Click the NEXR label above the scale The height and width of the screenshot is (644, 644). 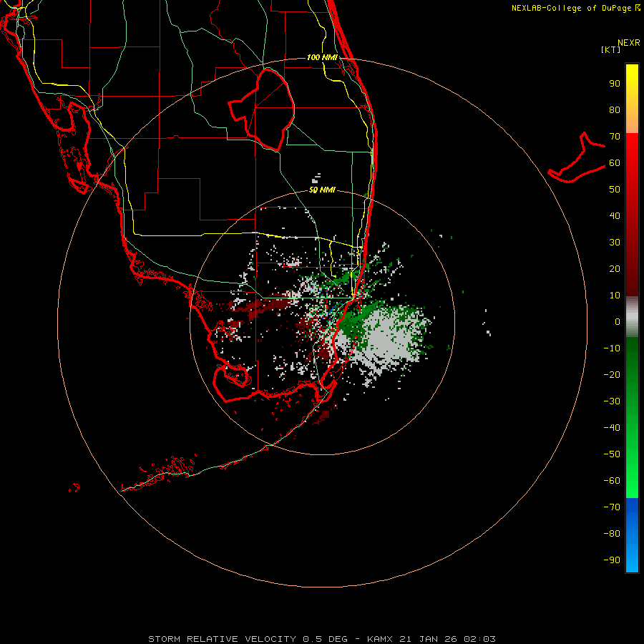pos(628,43)
